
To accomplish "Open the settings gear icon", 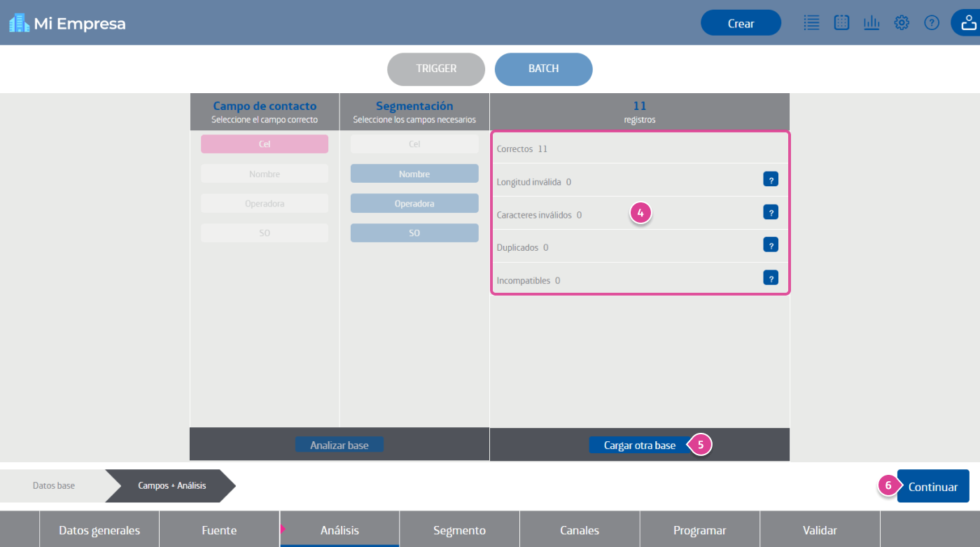I will [x=902, y=22].
